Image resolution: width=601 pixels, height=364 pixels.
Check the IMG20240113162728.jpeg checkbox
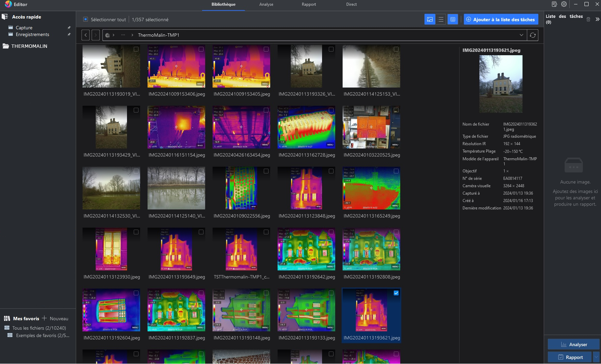pos(331,110)
